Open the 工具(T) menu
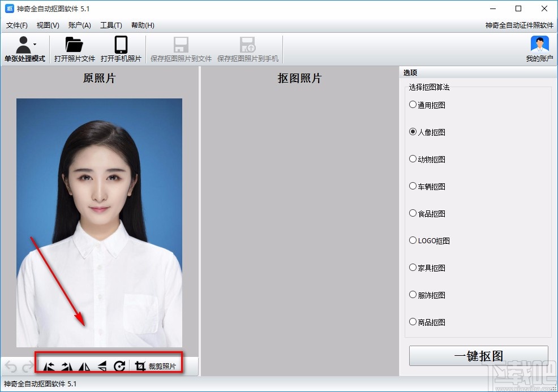The image size is (558, 392). (111, 25)
